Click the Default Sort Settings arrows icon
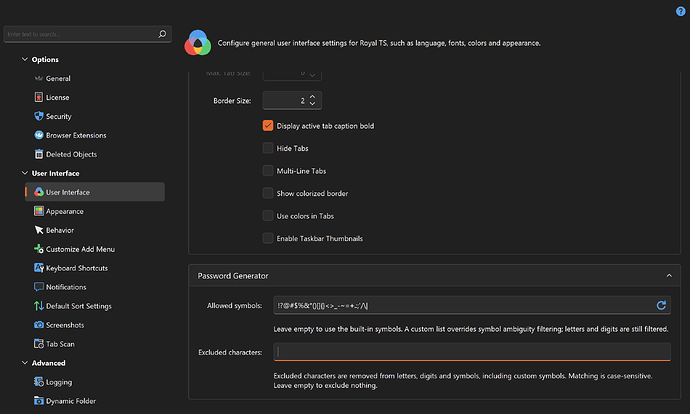 tap(39, 306)
